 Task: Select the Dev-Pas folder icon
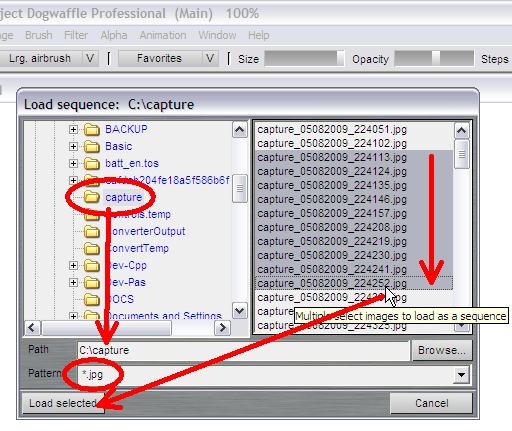(x=92, y=283)
